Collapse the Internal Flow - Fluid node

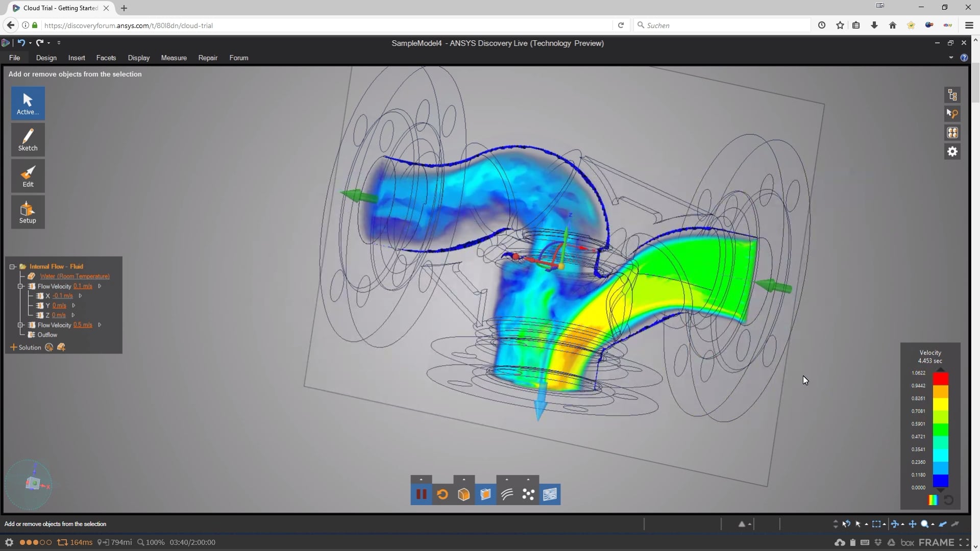(12, 266)
